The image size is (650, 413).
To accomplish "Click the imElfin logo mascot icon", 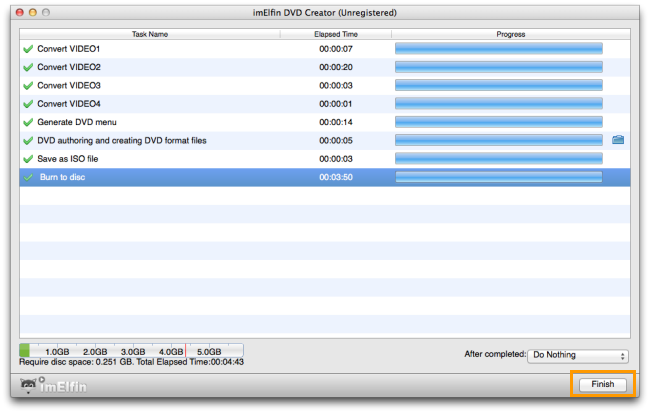I will tap(28, 386).
